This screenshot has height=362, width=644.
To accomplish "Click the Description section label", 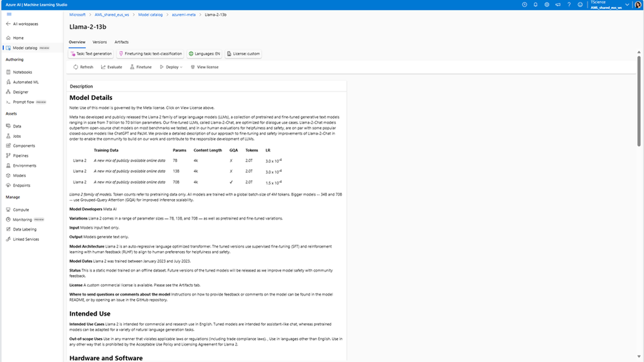I will [x=81, y=86].
